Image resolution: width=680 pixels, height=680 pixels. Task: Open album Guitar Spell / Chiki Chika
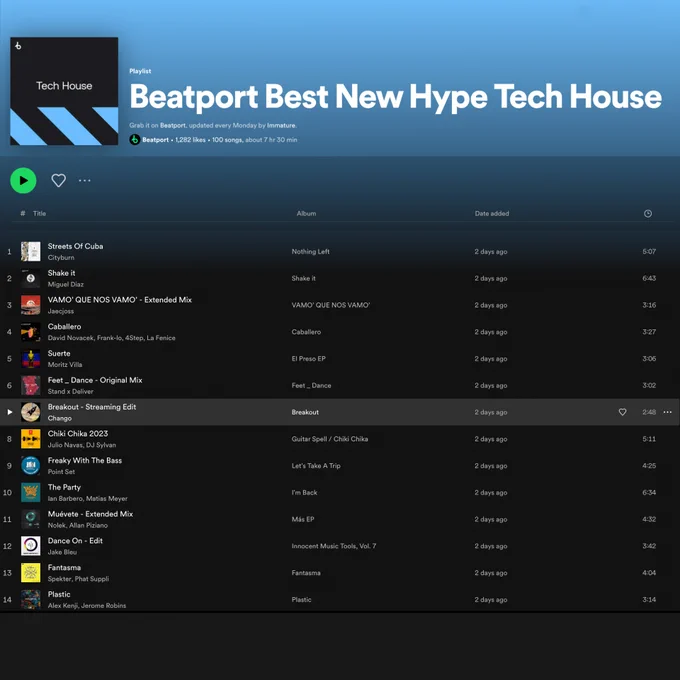pyautogui.click(x=330, y=439)
